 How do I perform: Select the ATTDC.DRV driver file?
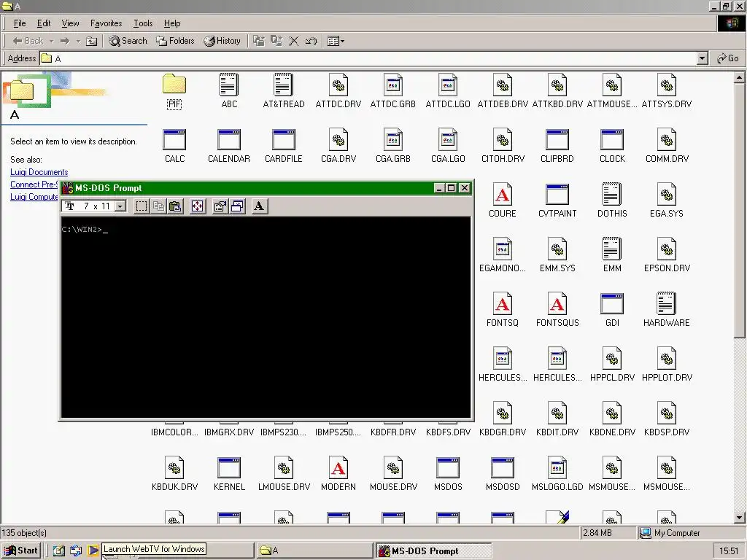[x=338, y=90]
